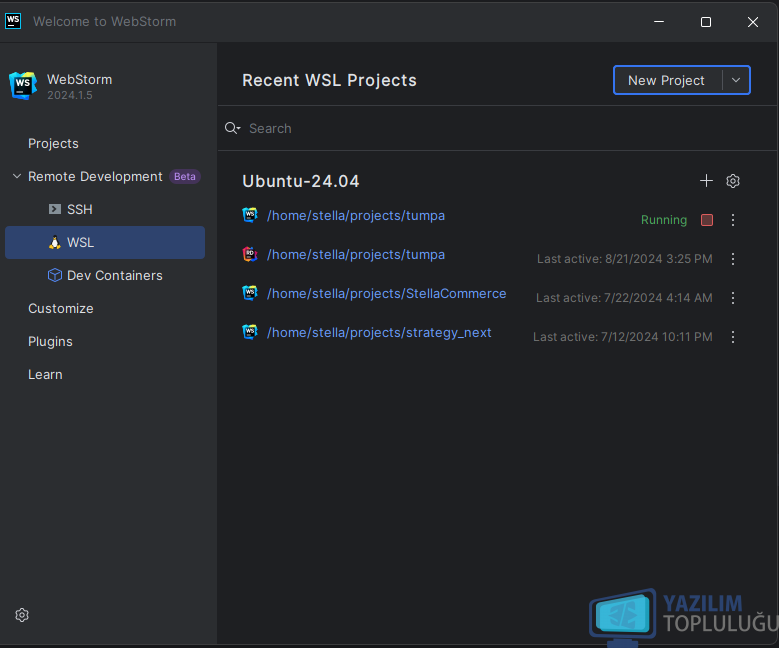Open more options for tumpa last active 8/21/2024
The width and height of the screenshot is (779, 648).
(733, 259)
